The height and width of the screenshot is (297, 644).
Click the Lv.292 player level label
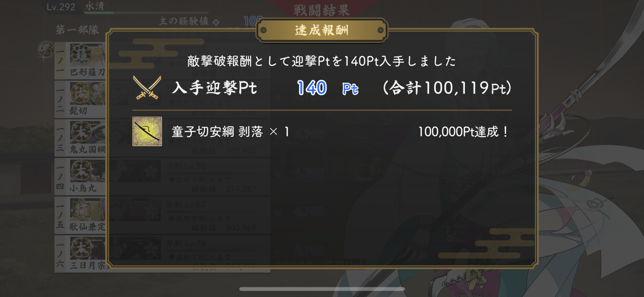pyautogui.click(x=61, y=7)
